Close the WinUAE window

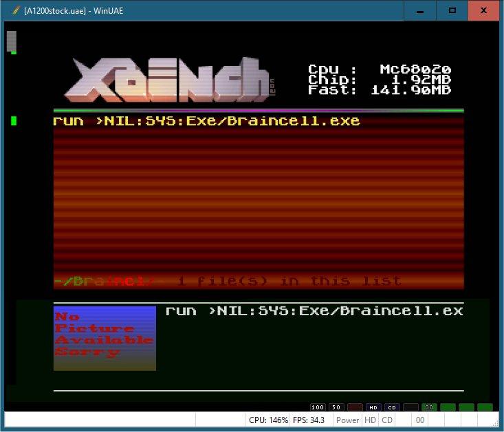pos(484,10)
